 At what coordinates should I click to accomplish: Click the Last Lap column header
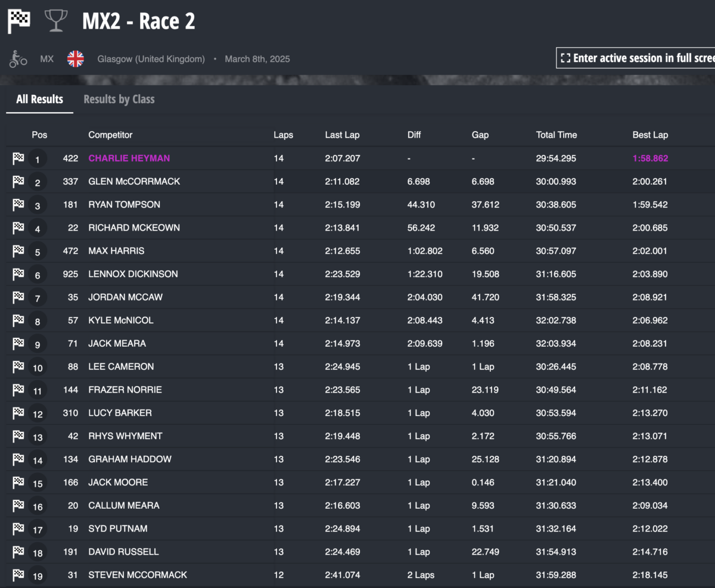342,135
